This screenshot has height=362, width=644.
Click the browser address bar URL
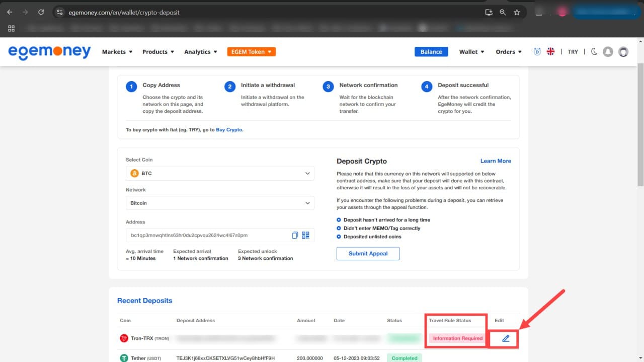tap(124, 12)
